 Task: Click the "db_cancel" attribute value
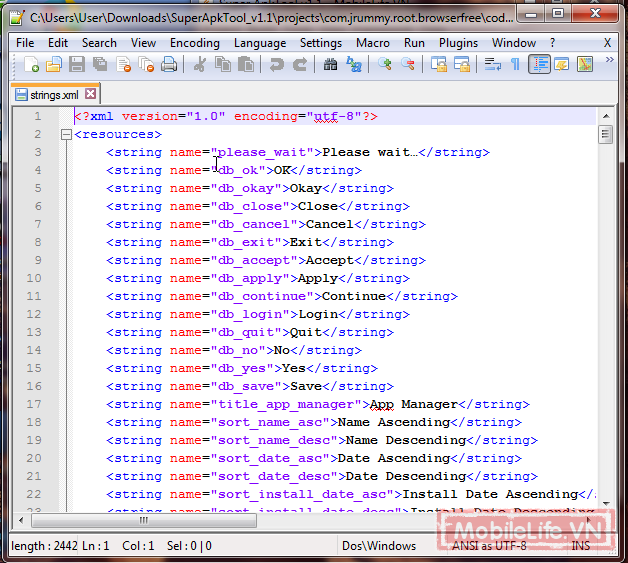pyautogui.click(x=254, y=224)
